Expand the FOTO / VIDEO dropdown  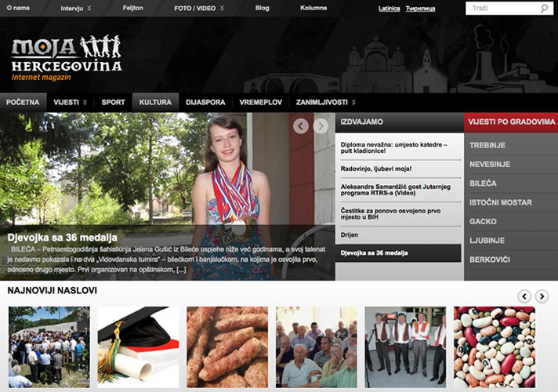click(199, 9)
